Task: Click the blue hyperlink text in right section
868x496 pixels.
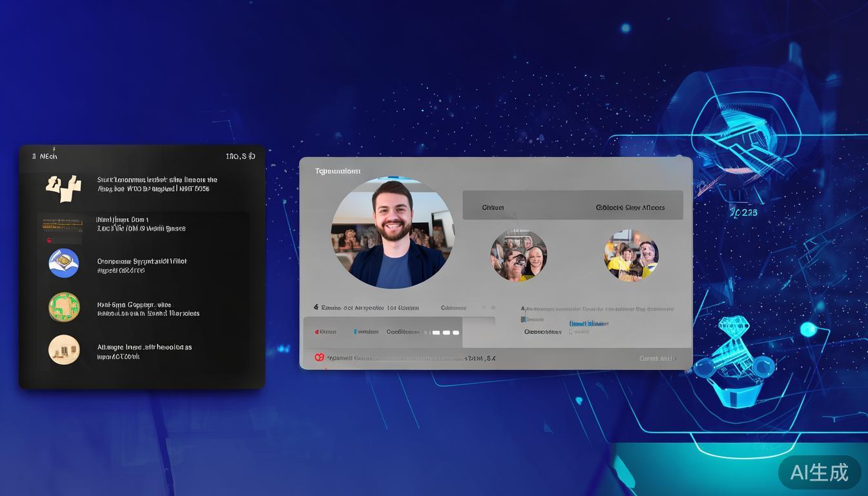Action: pyautogui.click(x=588, y=323)
